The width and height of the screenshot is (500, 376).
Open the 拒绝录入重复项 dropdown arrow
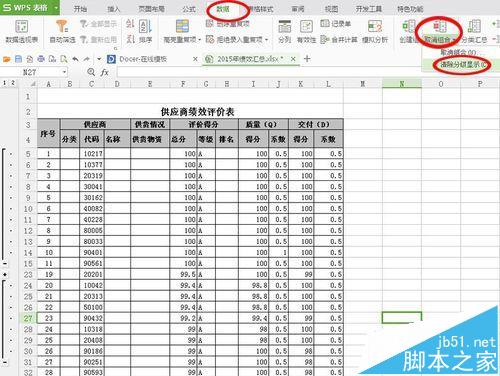tap(267, 40)
